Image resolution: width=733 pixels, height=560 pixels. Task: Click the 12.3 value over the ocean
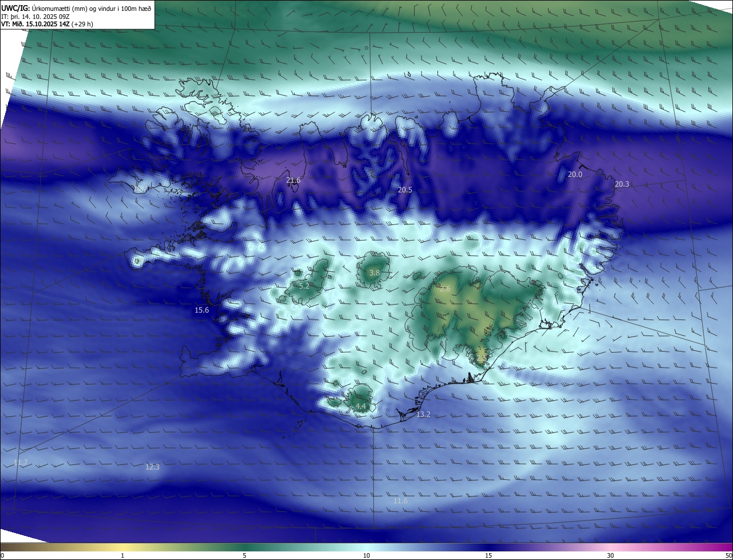[x=152, y=467]
